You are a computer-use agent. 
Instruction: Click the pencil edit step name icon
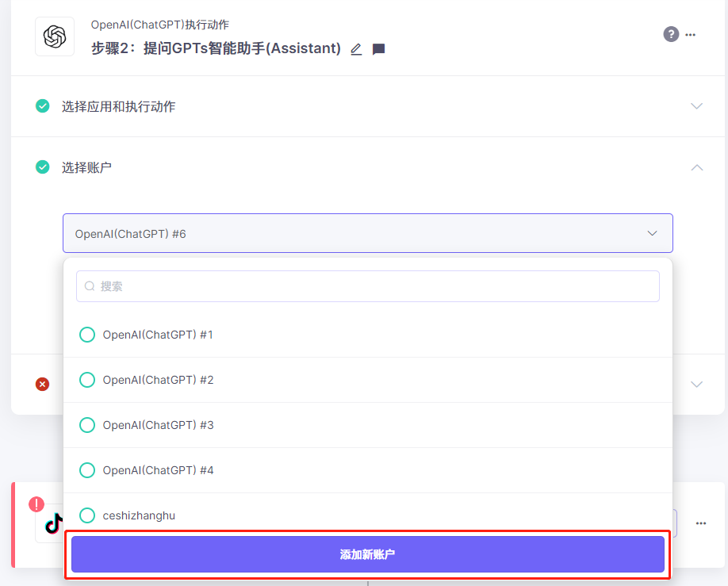[356, 49]
